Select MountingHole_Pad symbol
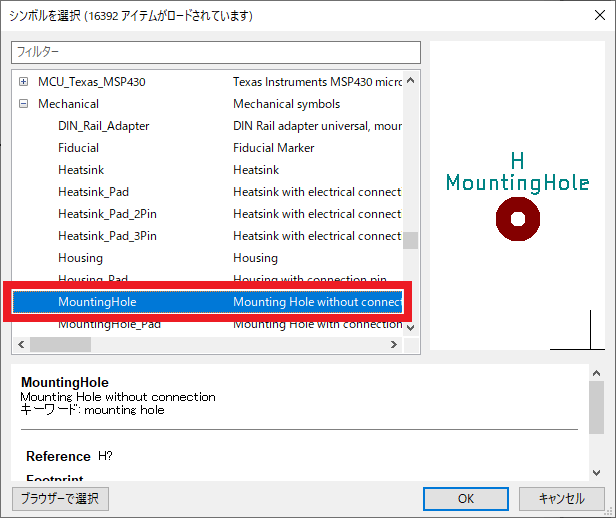The image size is (616, 518). click(109, 324)
